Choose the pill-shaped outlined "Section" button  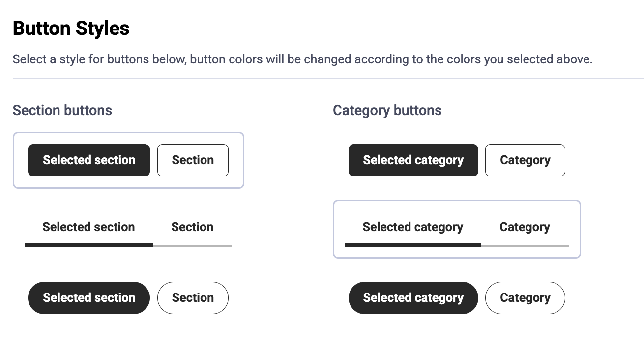(x=193, y=298)
